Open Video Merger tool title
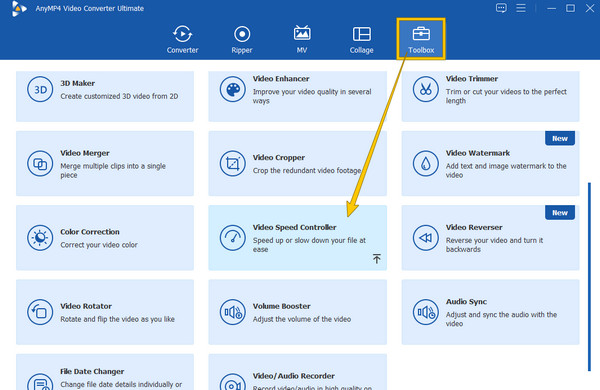This screenshot has height=390, width=600. (85, 153)
